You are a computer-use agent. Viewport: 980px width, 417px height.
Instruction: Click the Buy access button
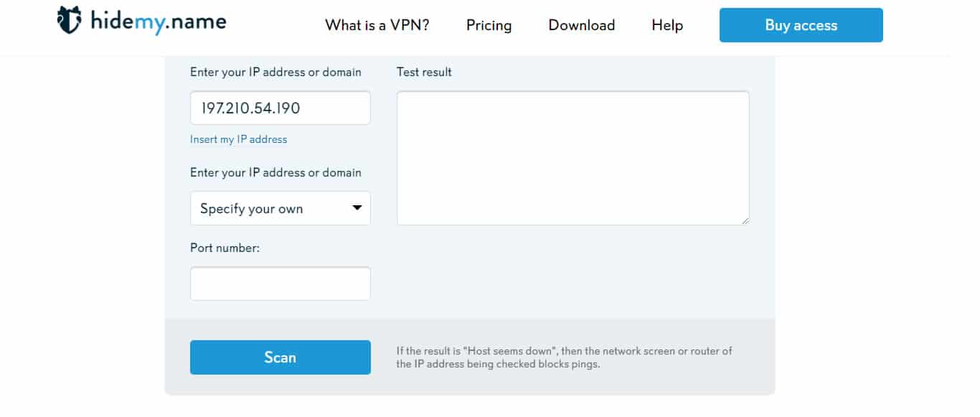point(801,25)
